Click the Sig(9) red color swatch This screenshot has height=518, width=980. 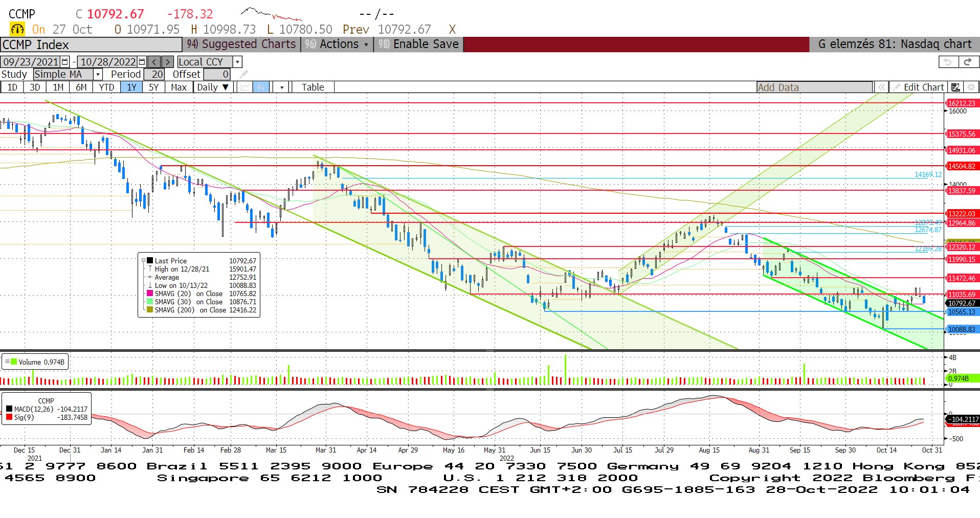tap(9, 417)
